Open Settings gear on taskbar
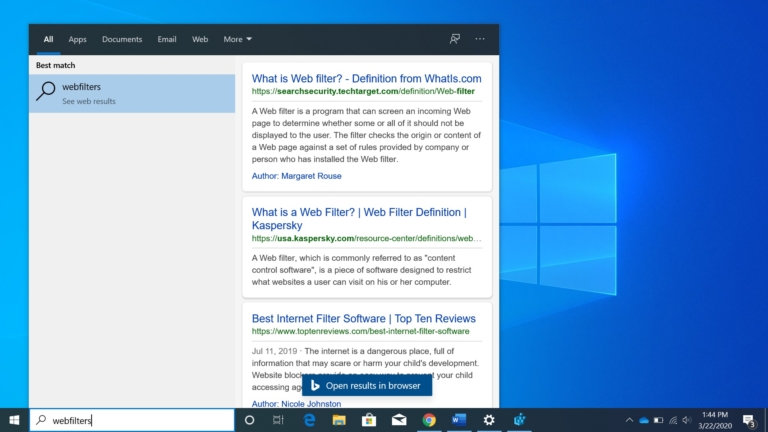 tap(489, 420)
